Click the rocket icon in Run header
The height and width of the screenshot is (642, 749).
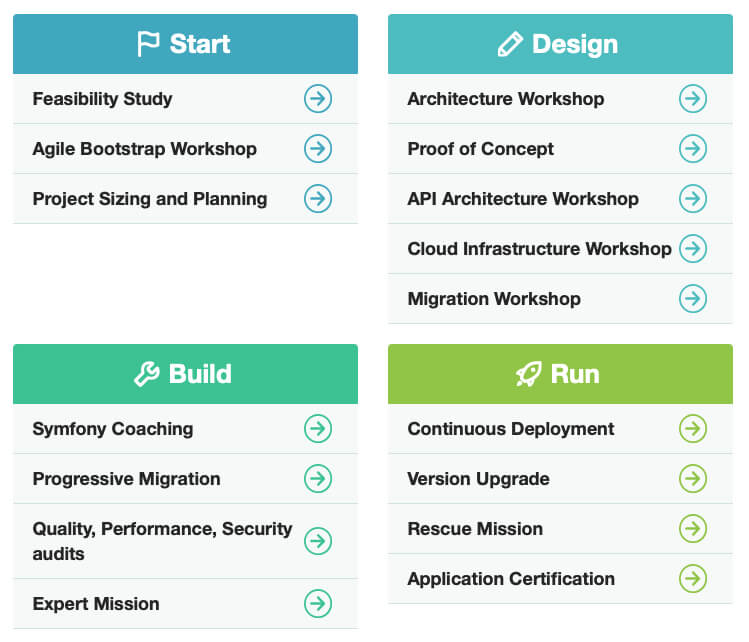tap(528, 374)
